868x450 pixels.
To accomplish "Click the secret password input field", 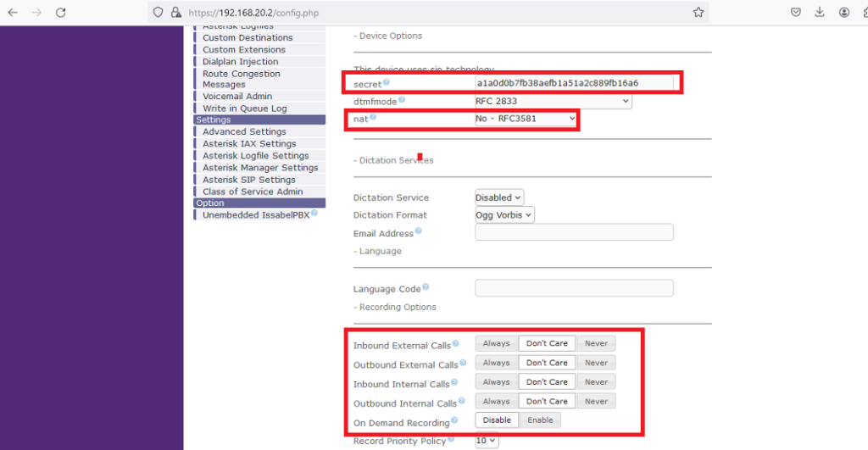I will 574,83.
